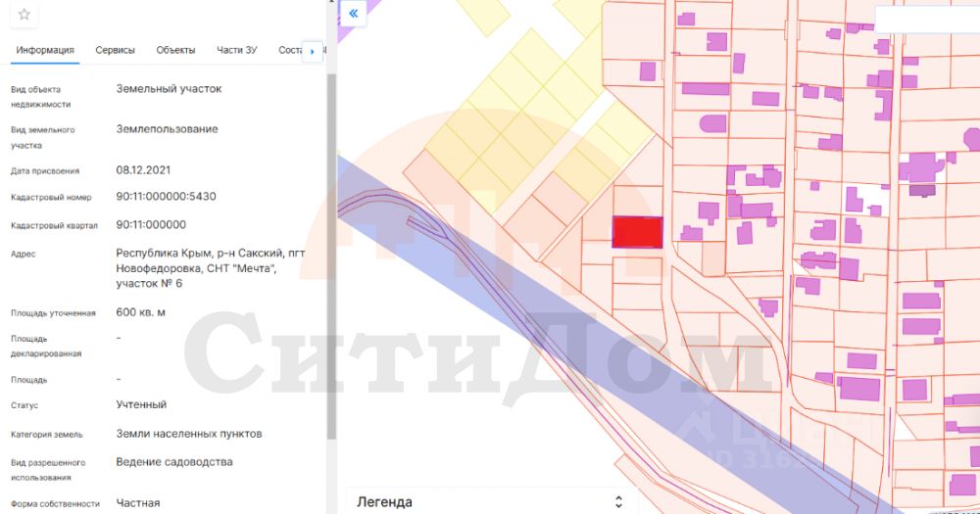Click the info panel vertical scrollbar
This screenshot has height=514, width=980.
pyautogui.click(x=331, y=257)
